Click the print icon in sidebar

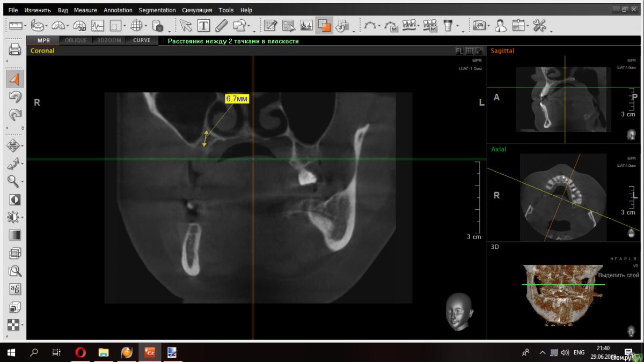click(x=14, y=50)
